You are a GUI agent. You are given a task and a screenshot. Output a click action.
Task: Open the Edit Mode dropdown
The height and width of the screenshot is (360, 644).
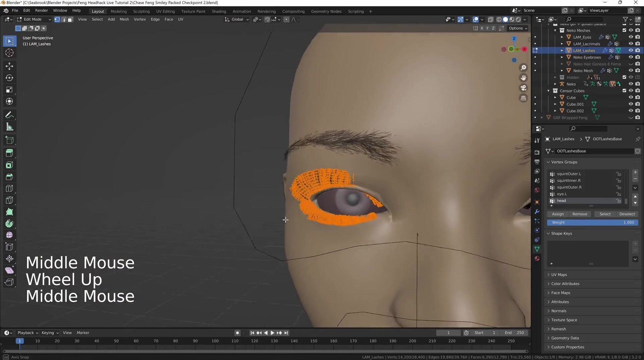pos(34,19)
